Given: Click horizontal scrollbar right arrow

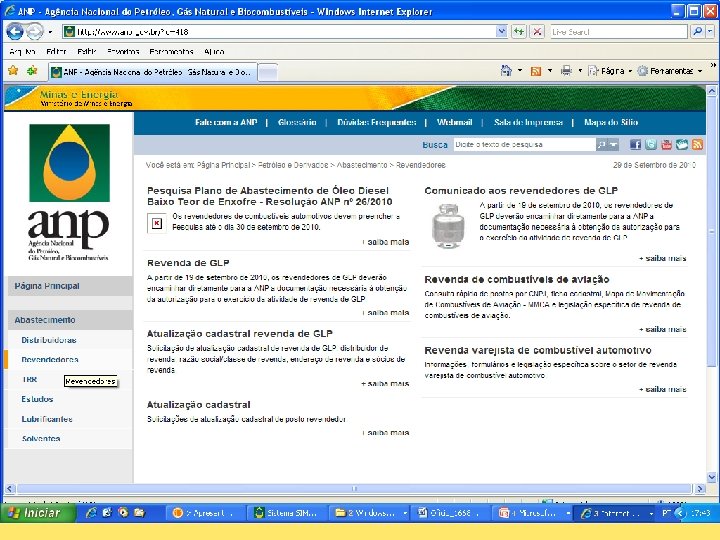Looking at the screenshot, I should pos(699,489).
